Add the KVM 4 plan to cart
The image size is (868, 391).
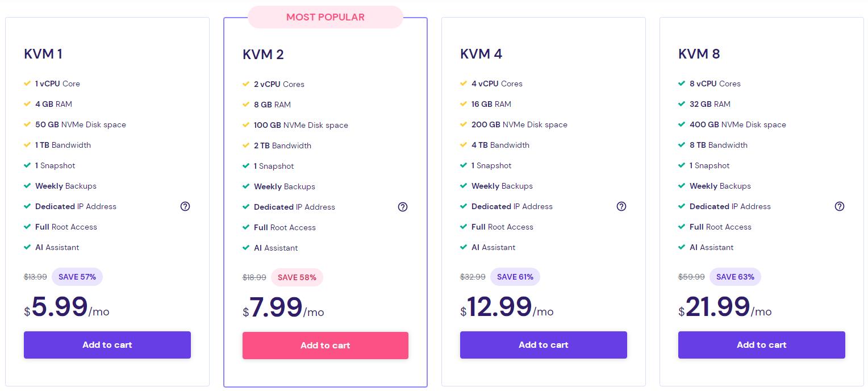[544, 345]
